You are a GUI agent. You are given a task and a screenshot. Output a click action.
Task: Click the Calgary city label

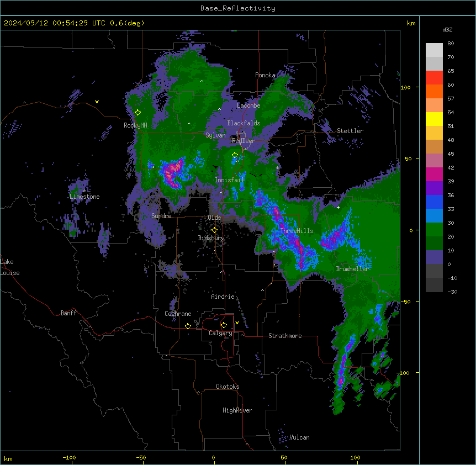coord(220,333)
